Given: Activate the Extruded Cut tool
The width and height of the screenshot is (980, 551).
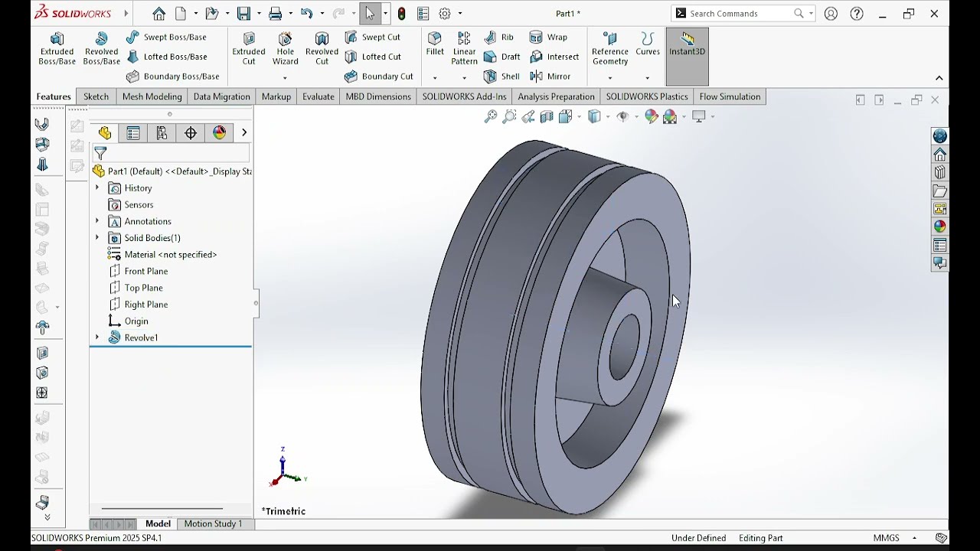Looking at the screenshot, I should tap(249, 49).
